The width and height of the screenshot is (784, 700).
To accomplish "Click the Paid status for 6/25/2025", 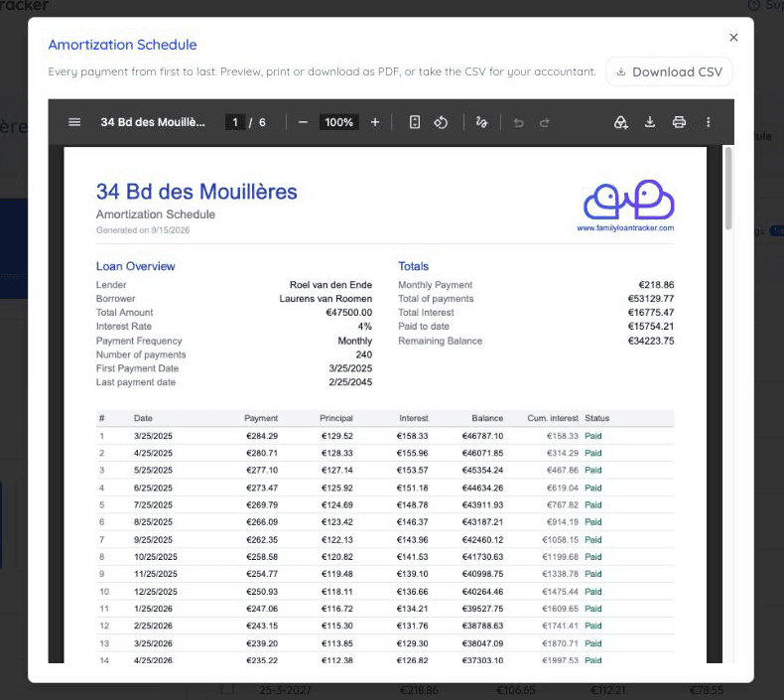I will [593, 488].
